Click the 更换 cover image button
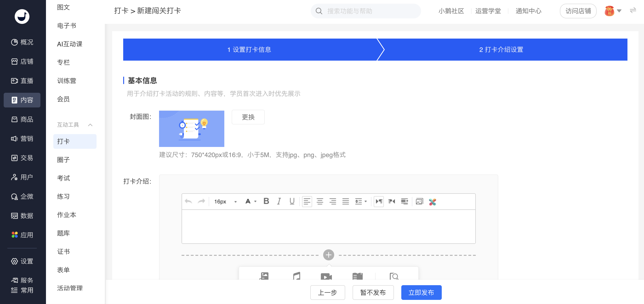644x304 pixels. pyautogui.click(x=248, y=117)
